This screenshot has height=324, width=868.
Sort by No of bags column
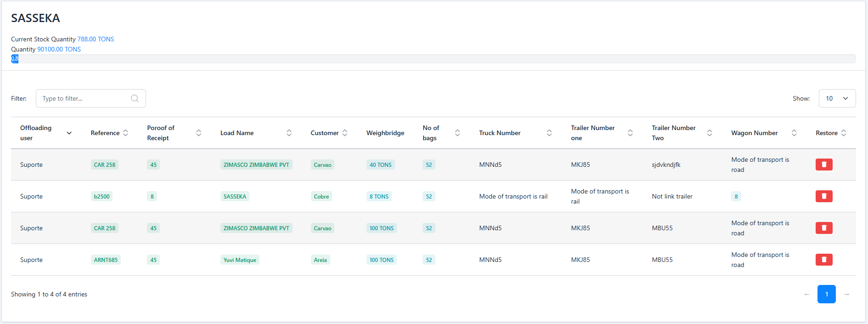(457, 133)
